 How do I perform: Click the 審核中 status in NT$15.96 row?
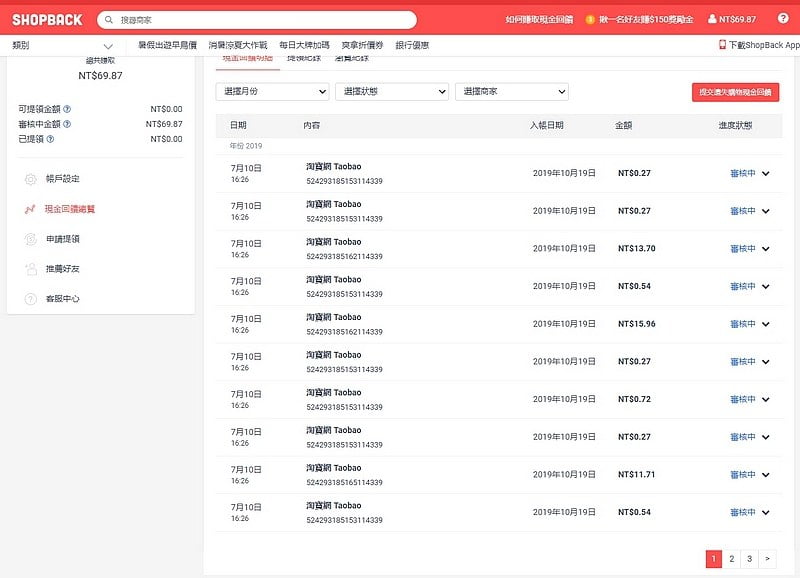click(x=742, y=324)
